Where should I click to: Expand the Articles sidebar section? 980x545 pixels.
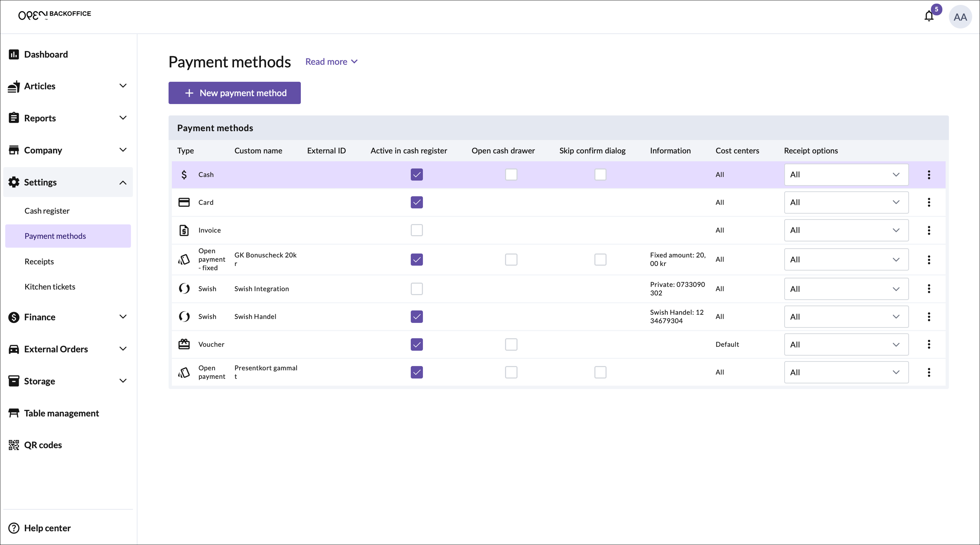tap(122, 86)
